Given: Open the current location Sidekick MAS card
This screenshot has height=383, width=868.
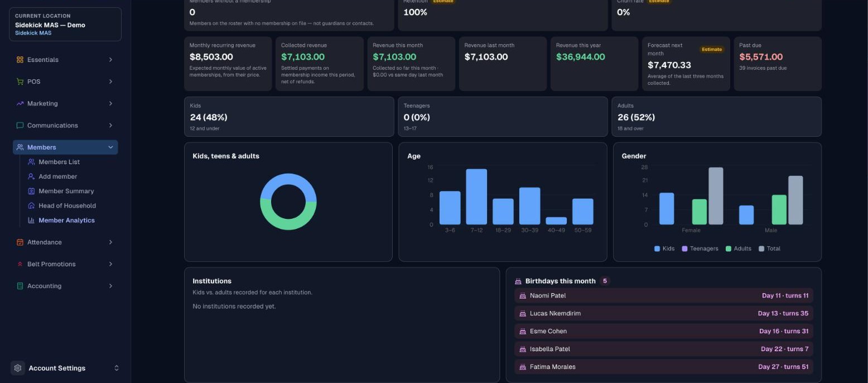Looking at the screenshot, I should [x=65, y=24].
